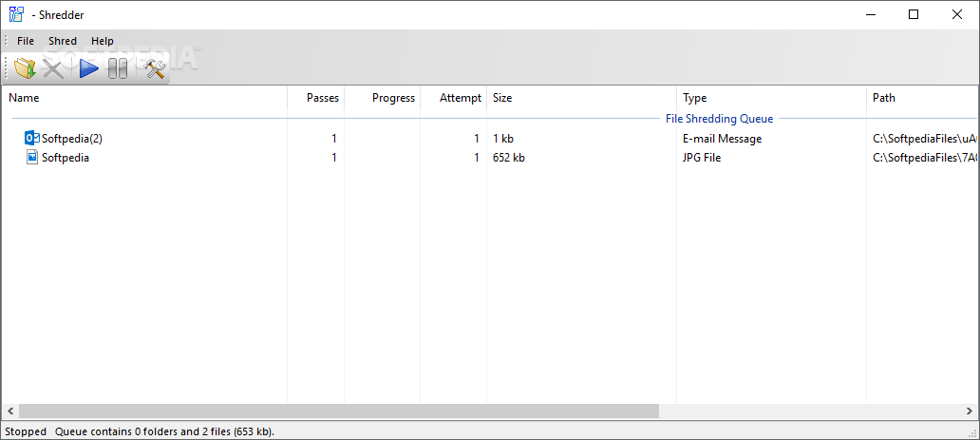Click the Stopped status text
Viewport: 980px width, 440px height.
click(26, 431)
